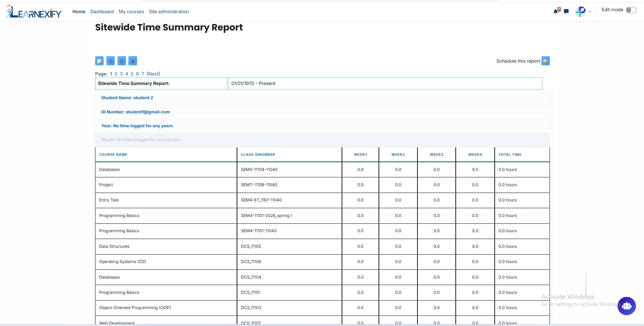Open the notifications bell
644x326 pixels.
coord(556,11)
